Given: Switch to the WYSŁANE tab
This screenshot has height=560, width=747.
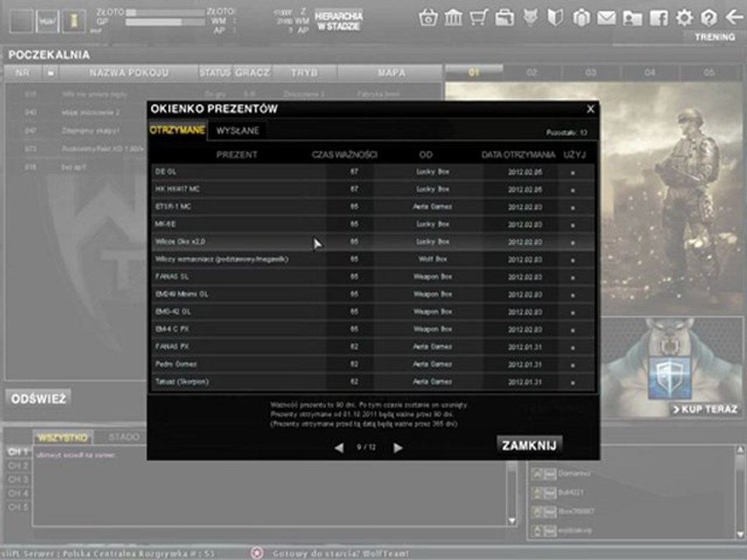Looking at the screenshot, I should pos(238,131).
